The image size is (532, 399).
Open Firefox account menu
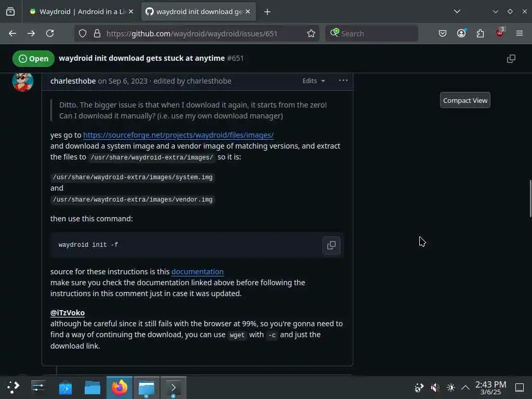click(461, 33)
